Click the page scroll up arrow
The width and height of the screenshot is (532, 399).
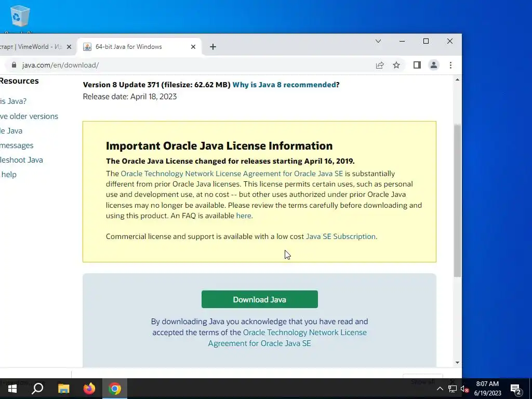[x=457, y=79]
